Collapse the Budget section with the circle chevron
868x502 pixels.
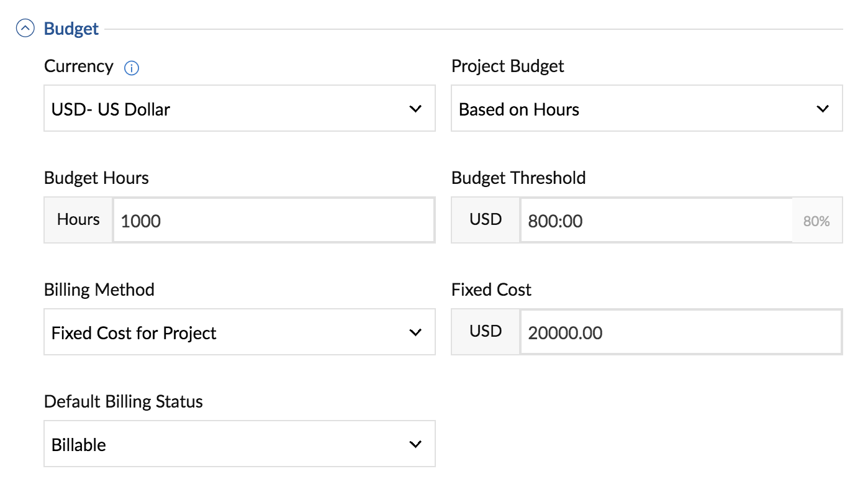click(25, 29)
